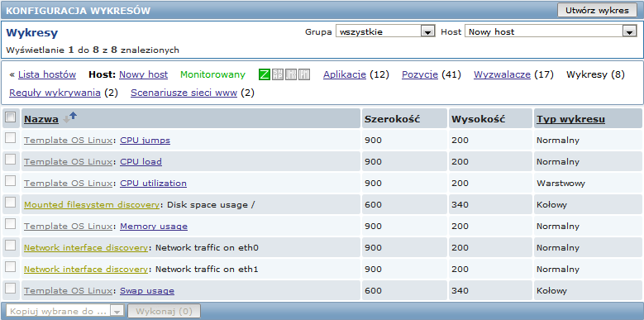The image size is (644, 320).
Task: Go back to Lista hostów
Action: tap(47, 74)
